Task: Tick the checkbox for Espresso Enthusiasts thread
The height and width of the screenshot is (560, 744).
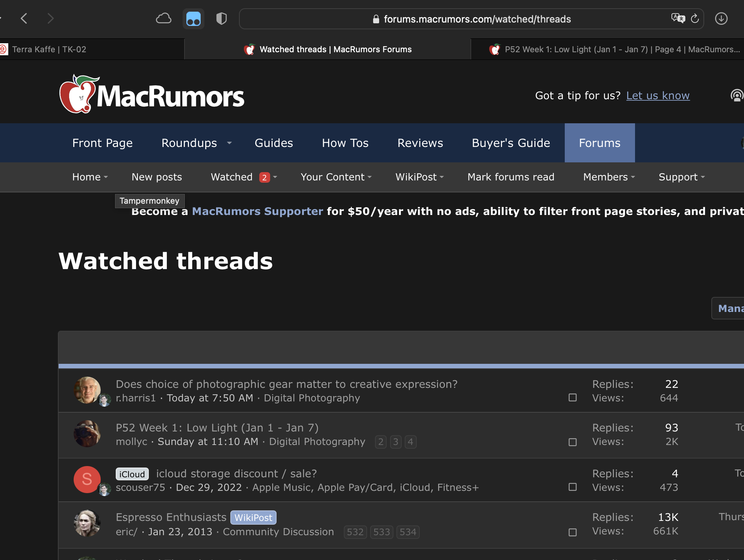Action: click(573, 532)
